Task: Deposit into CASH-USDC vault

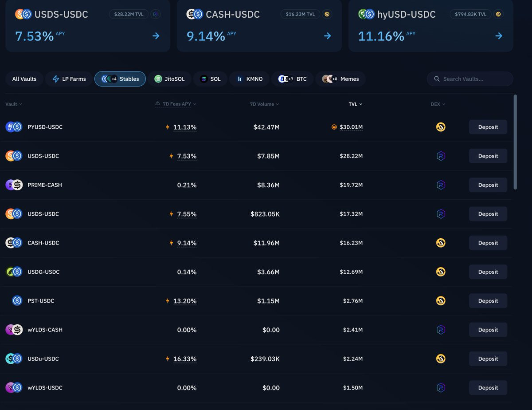Action: [488, 243]
